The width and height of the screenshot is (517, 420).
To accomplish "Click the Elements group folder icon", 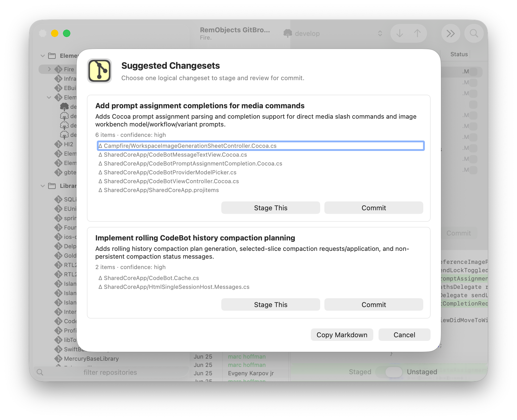I will point(52,56).
